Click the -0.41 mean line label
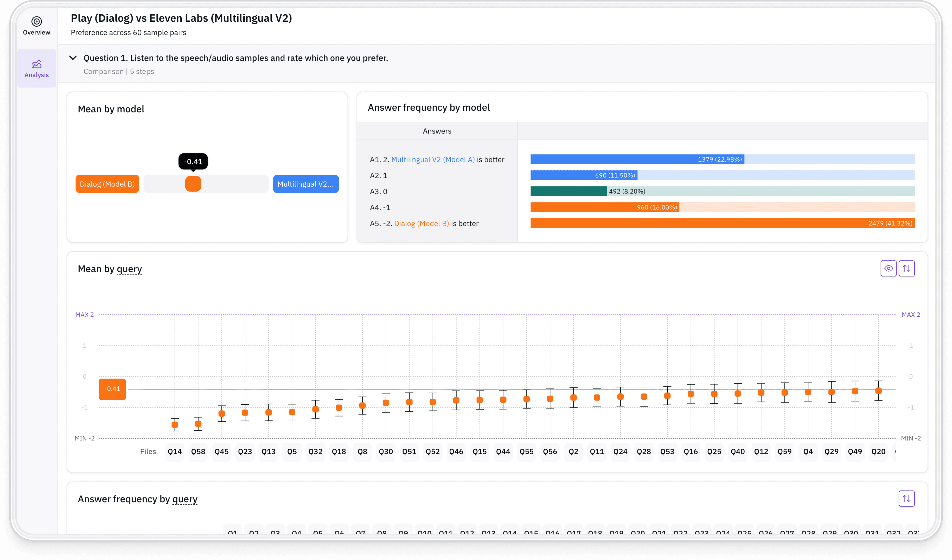Screen dimensions: 952x560 coord(112,389)
